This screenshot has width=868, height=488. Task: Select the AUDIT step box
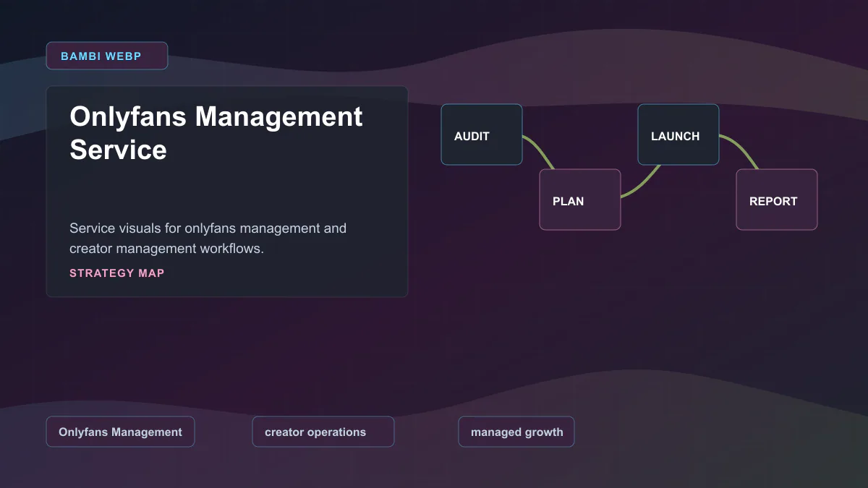(482, 134)
